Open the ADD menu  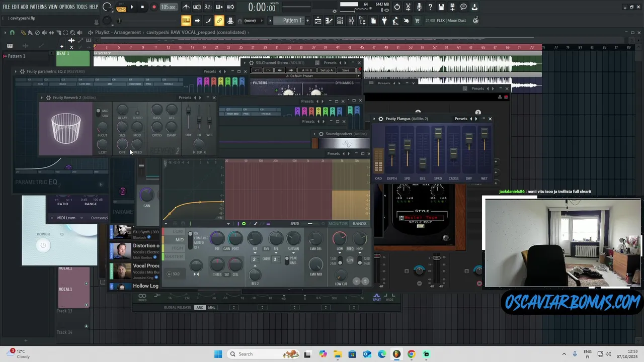click(x=24, y=7)
